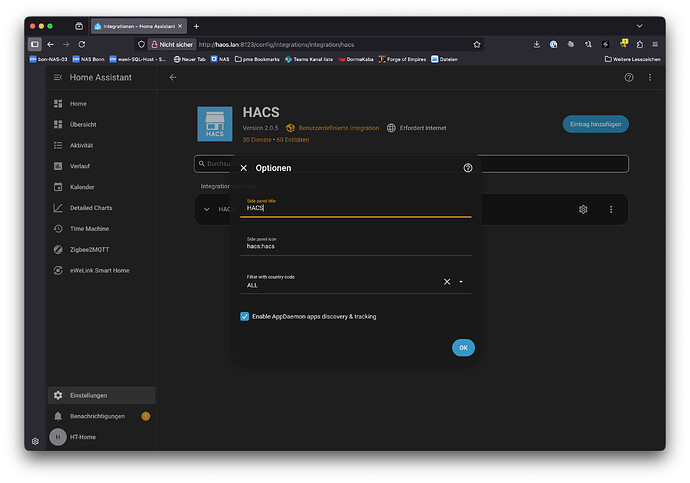Open the browser hamburger menu
This screenshot has width=690, height=483.
[x=655, y=44]
